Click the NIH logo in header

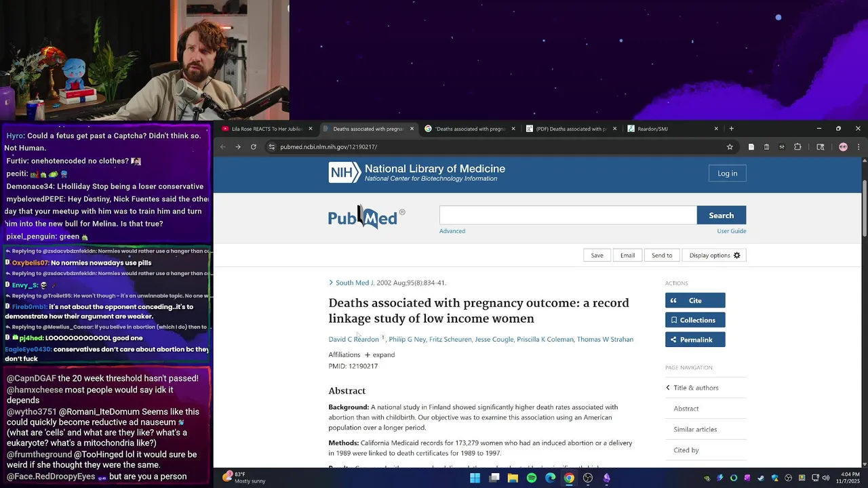(x=344, y=173)
